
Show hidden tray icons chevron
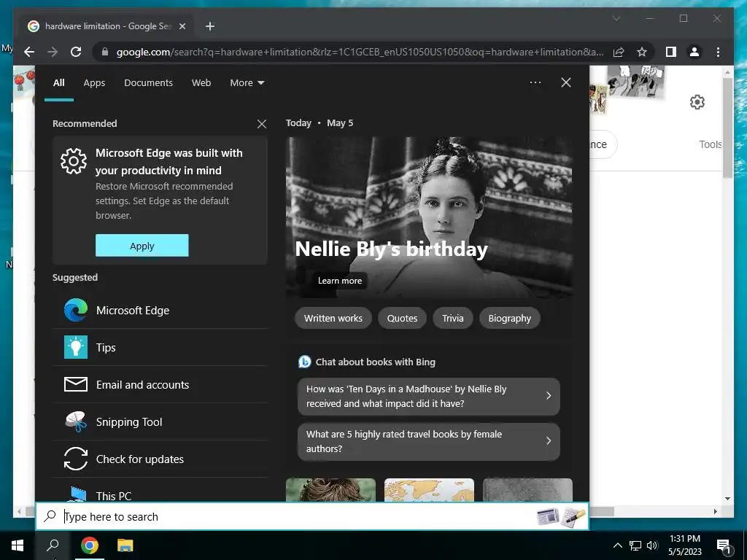point(617,545)
